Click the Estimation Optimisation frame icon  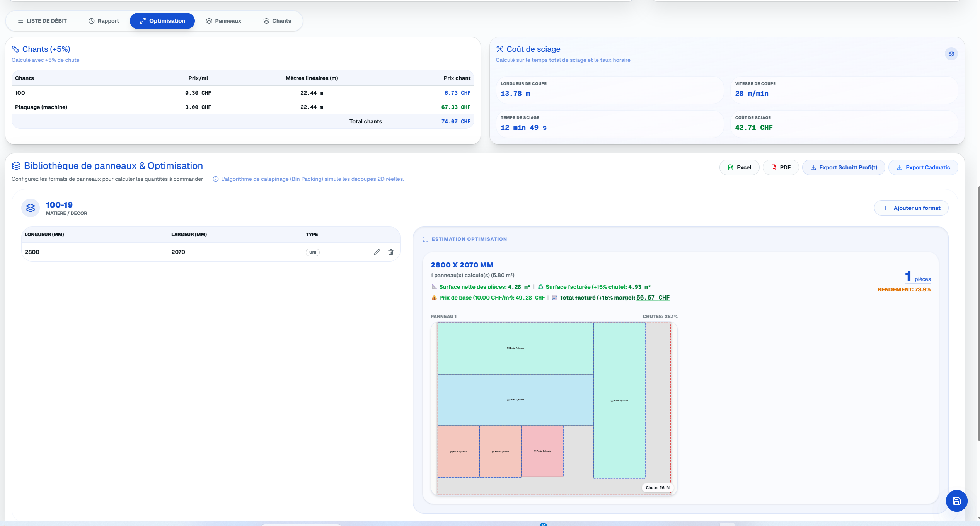click(x=426, y=239)
